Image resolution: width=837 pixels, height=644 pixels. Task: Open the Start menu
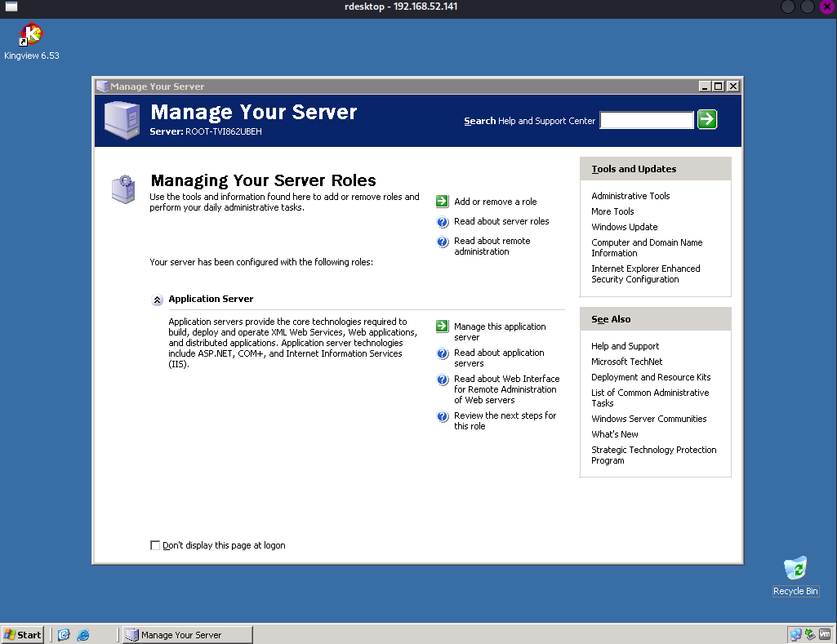point(22,635)
